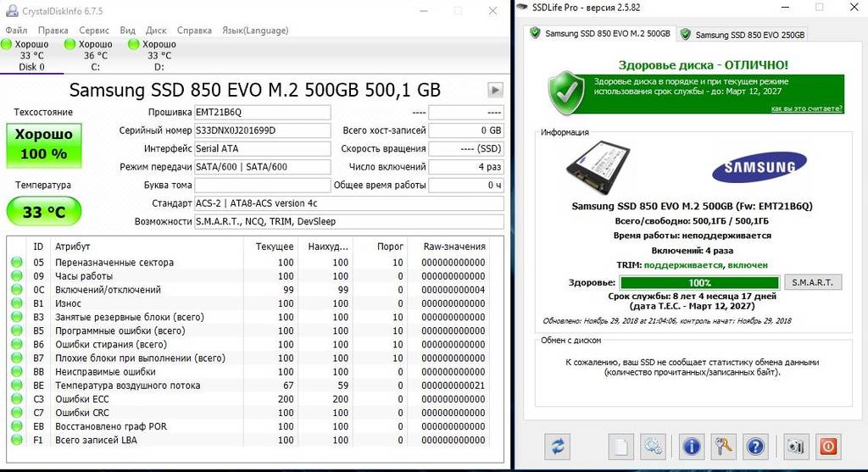Image resolution: width=868 pixels, height=472 pixels.
Task: Click the SSD drive picture in SSDLife
Action: [x=598, y=168]
